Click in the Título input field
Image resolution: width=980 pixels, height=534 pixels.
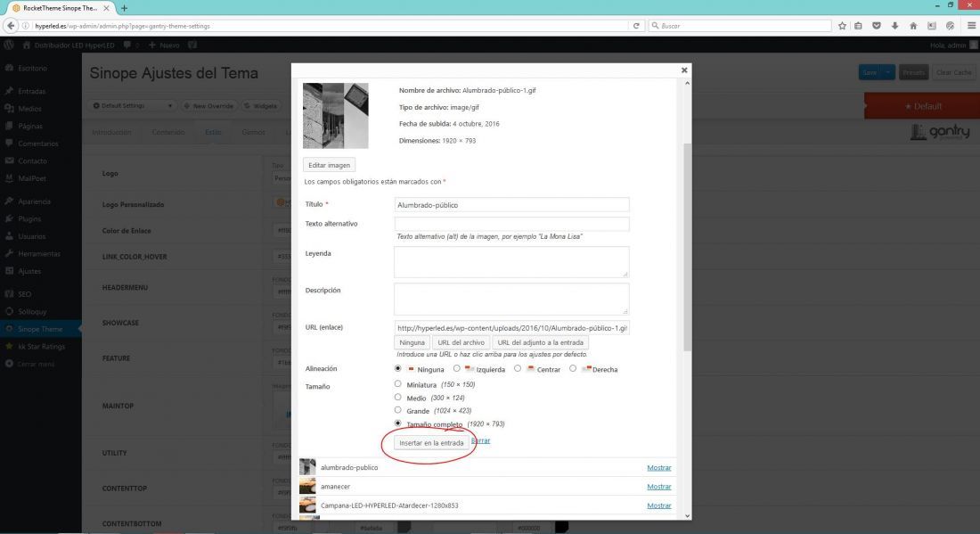coord(512,205)
